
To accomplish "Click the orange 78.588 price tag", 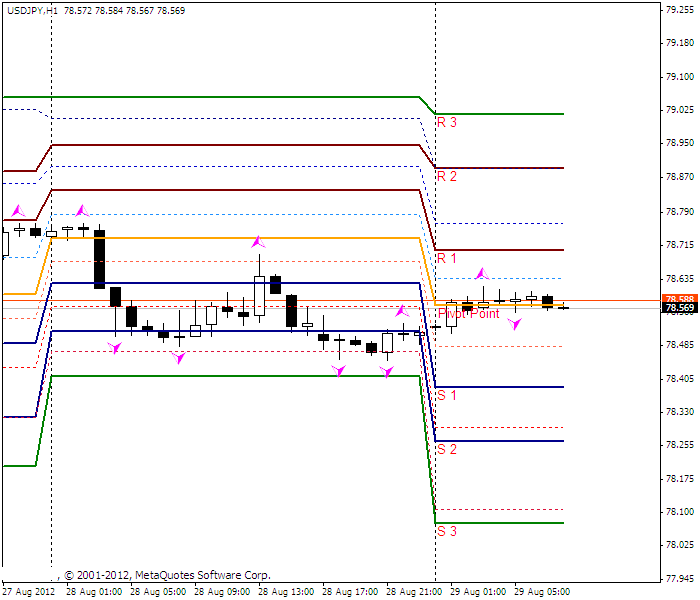I will pos(679,299).
